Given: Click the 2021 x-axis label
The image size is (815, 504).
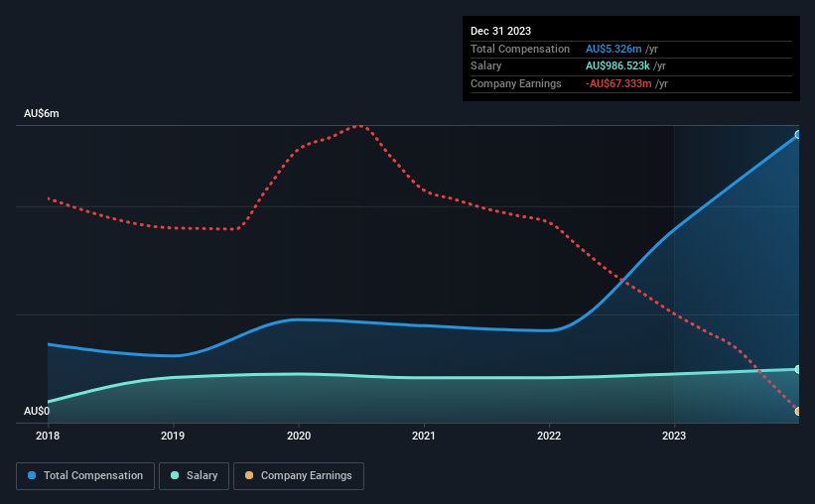Looking at the screenshot, I should (x=424, y=436).
